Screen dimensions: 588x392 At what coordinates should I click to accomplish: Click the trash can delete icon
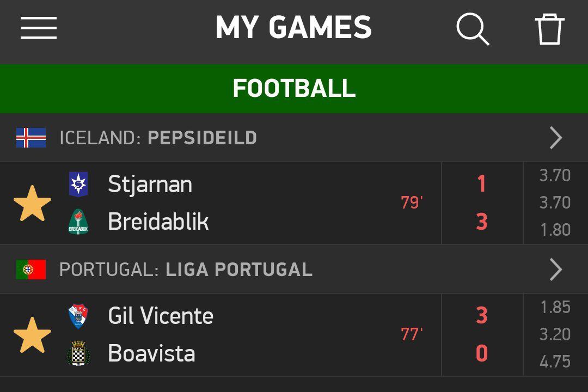[x=549, y=28]
